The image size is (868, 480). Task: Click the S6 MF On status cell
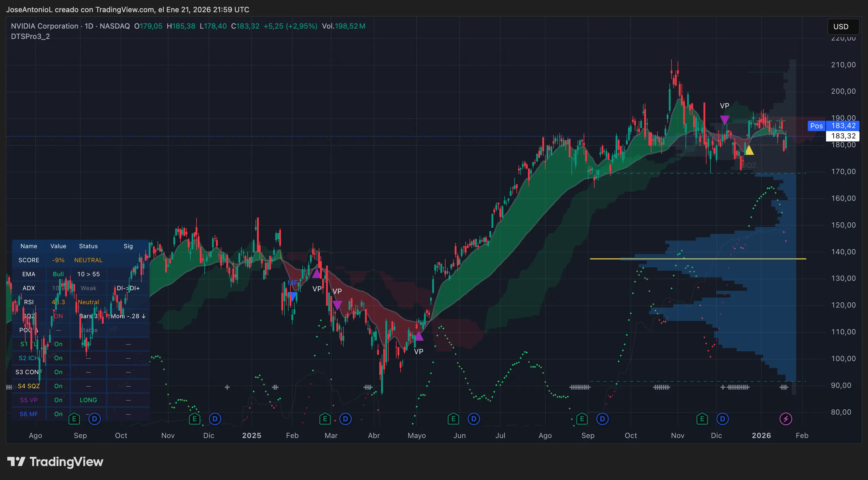[x=58, y=414]
